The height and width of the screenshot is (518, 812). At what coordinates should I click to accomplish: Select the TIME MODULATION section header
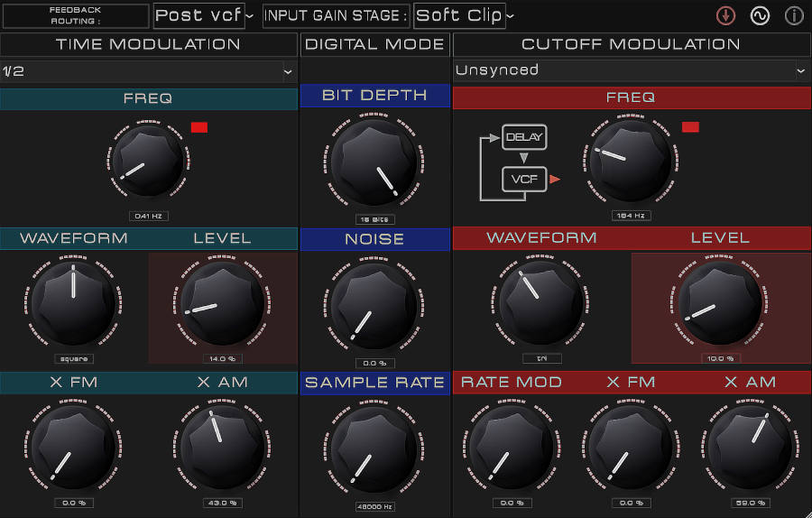click(149, 44)
